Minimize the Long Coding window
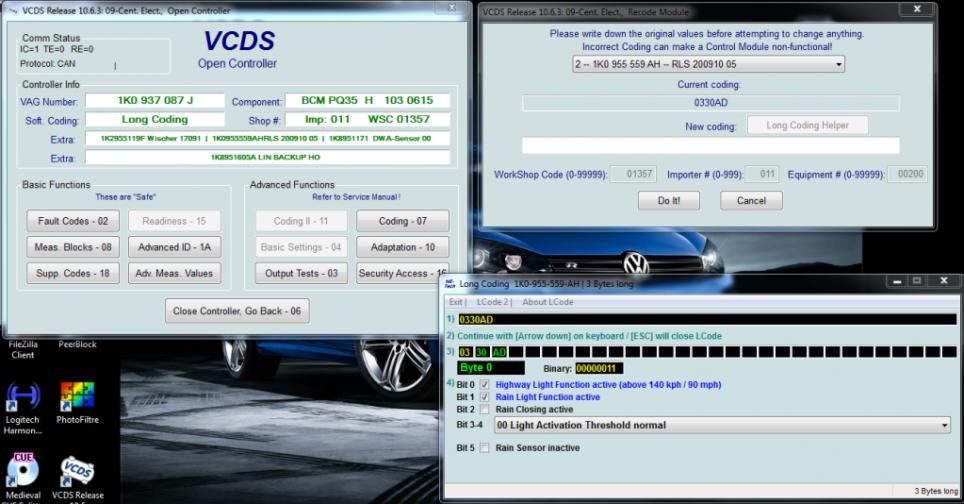The width and height of the screenshot is (964, 504). point(897,282)
